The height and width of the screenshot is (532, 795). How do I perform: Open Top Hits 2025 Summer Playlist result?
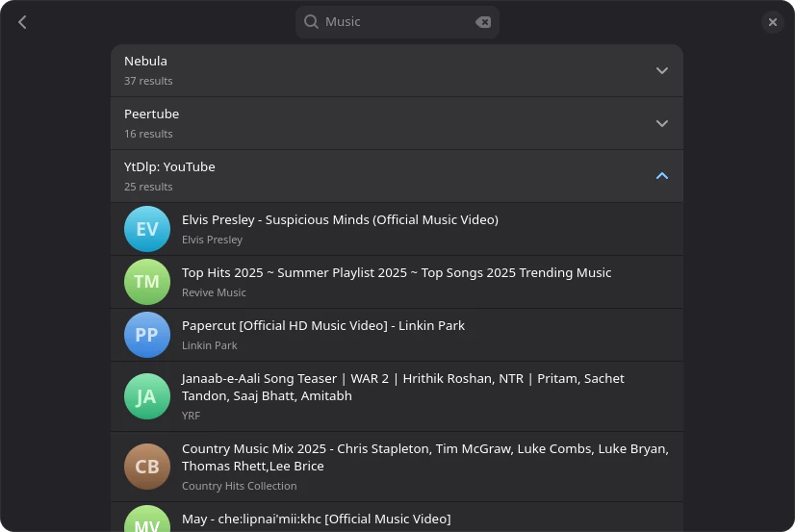point(397,282)
